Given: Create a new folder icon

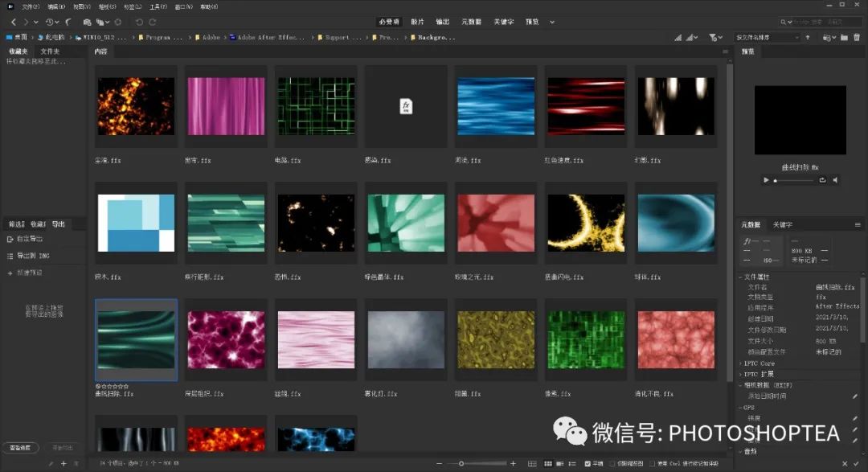Looking at the screenshot, I should (844, 38).
